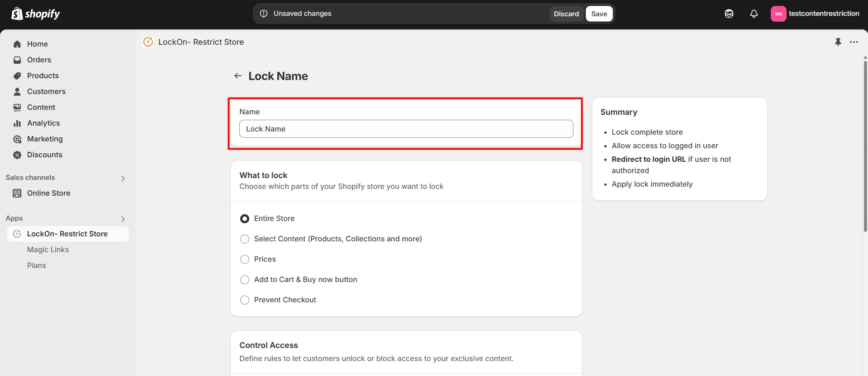
Task: Go back with the left arrow
Action: point(238,76)
